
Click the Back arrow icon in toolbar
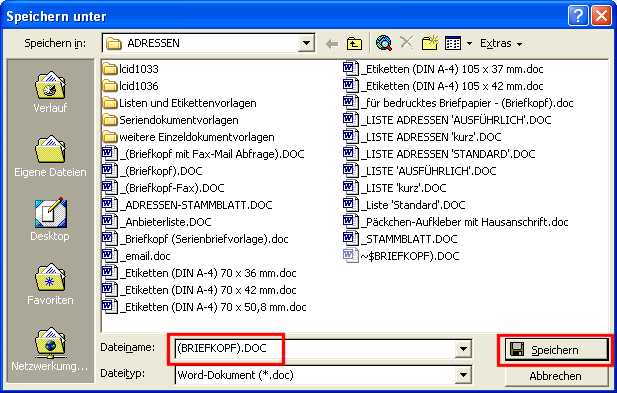click(x=332, y=44)
